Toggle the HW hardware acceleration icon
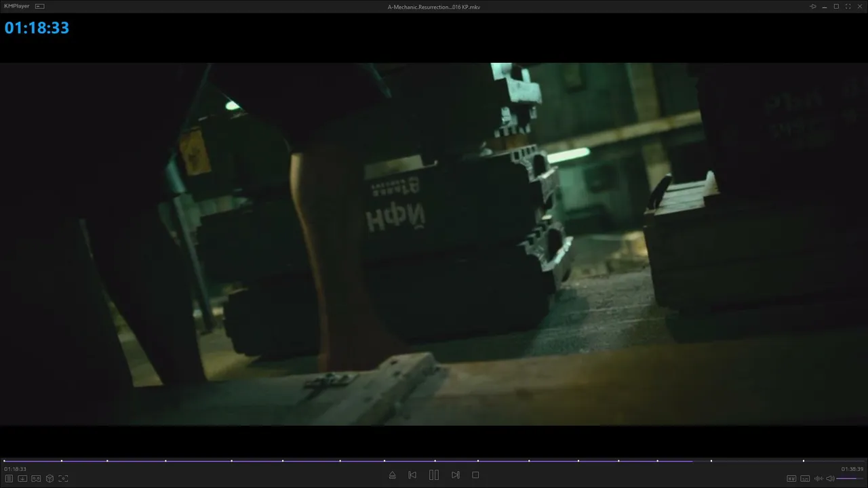Image resolution: width=868 pixels, height=488 pixels. [x=791, y=479]
